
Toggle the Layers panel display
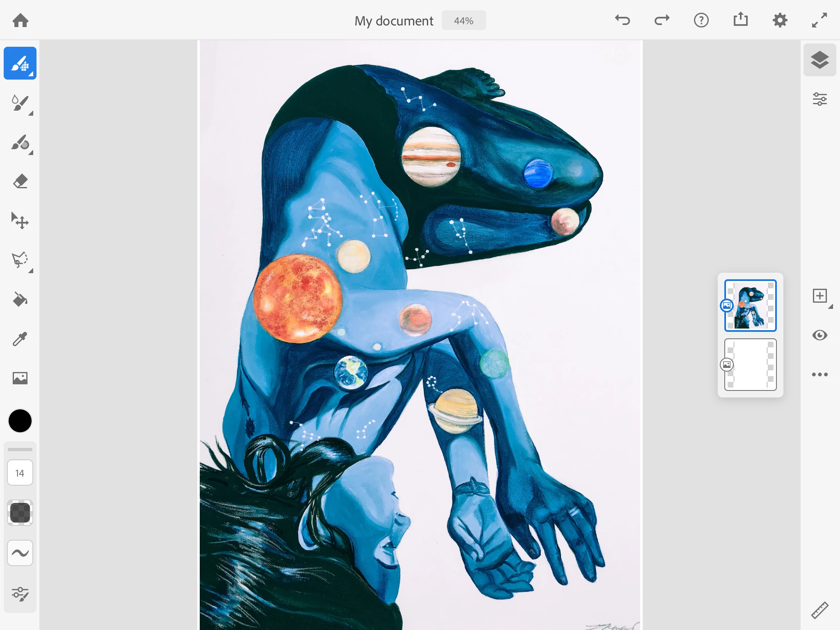pyautogui.click(x=819, y=60)
